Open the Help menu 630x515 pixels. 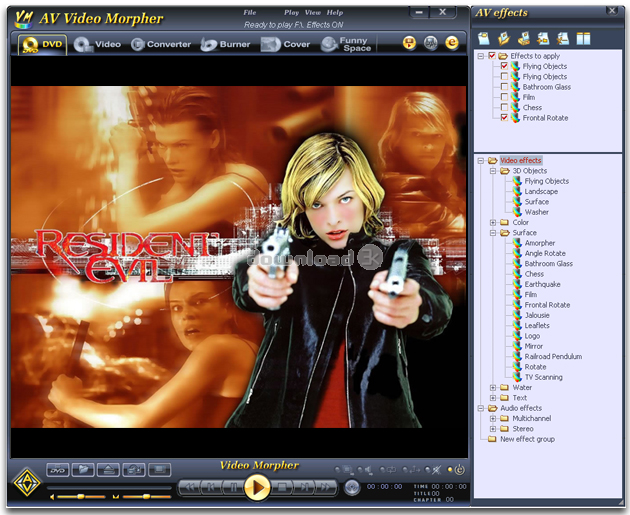335,12
